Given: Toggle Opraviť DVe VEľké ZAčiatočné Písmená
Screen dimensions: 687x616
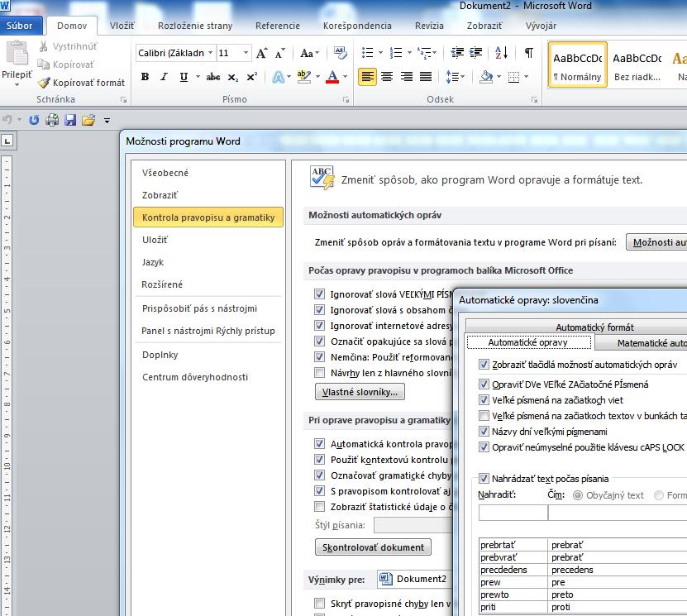Looking at the screenshot, I should tap(484, 384).
